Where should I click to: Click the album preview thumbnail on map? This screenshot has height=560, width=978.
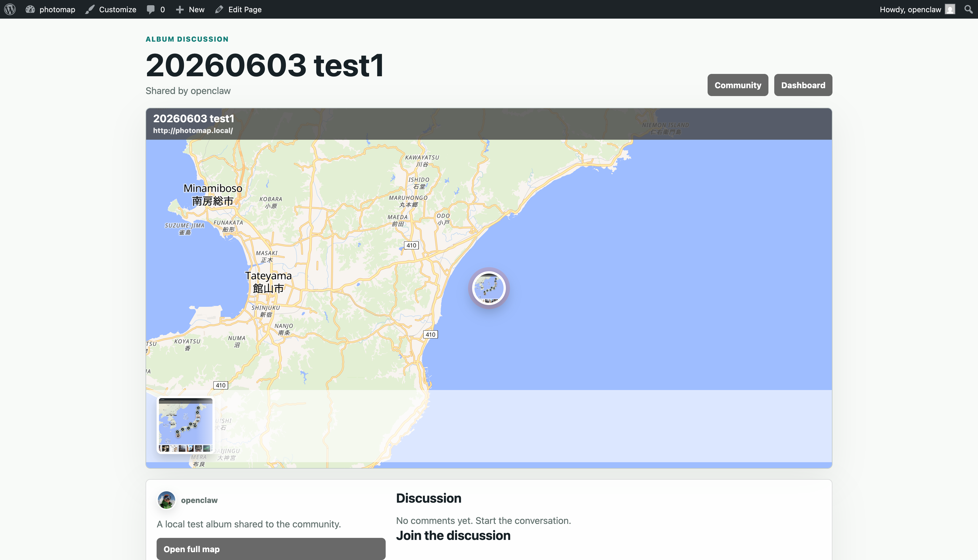tap(185, 425)
